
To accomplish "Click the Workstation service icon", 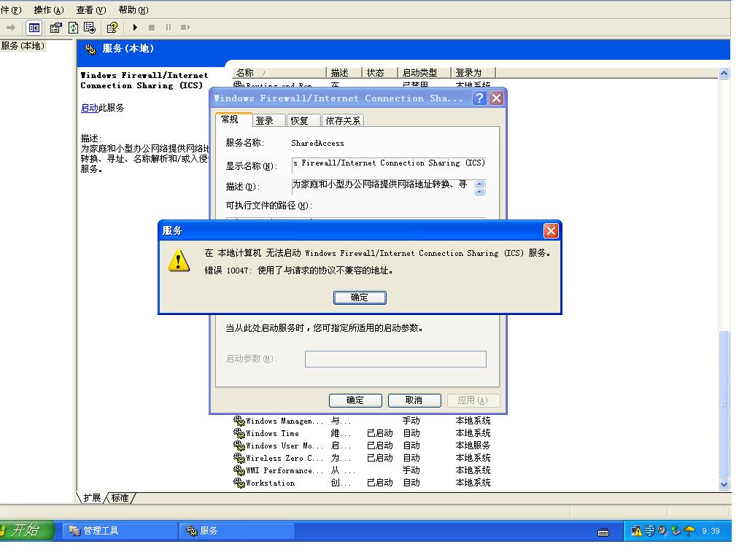I will tap(239, 483).
